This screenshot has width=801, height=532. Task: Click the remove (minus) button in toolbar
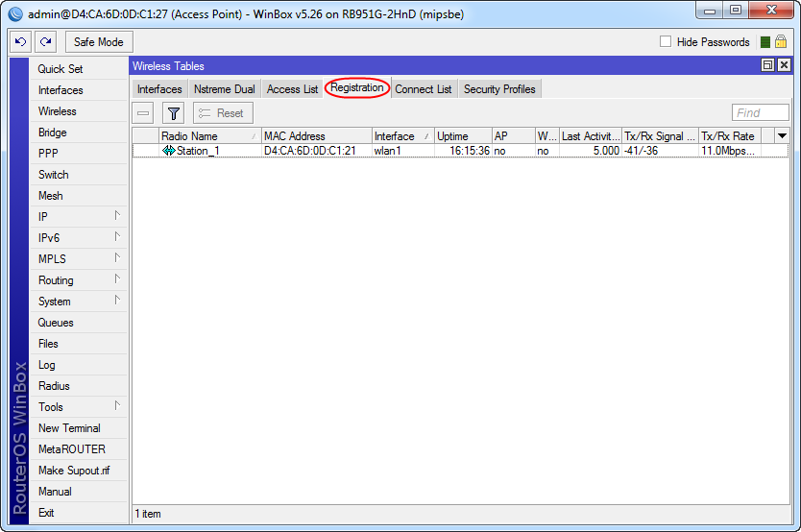point(143,112)
